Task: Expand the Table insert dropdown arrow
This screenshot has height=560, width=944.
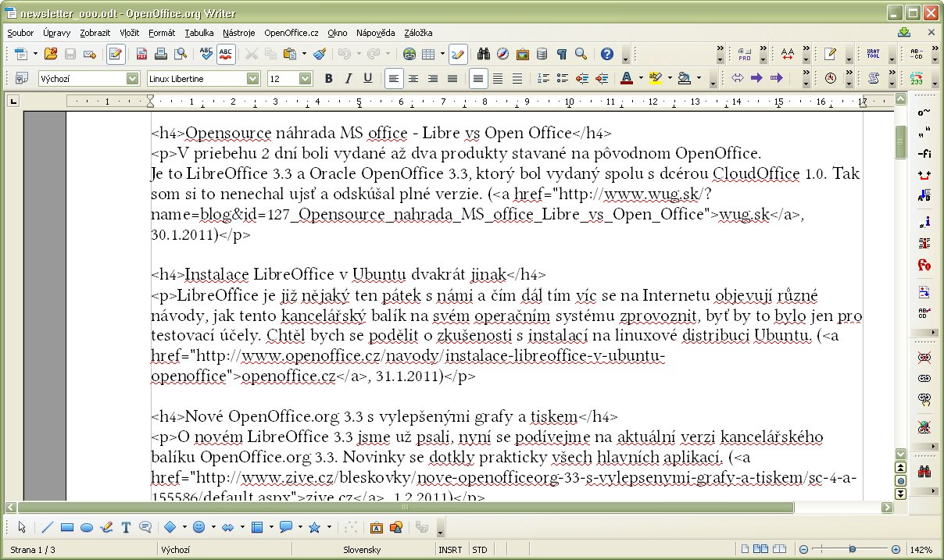Action: [x=442, y=54]
